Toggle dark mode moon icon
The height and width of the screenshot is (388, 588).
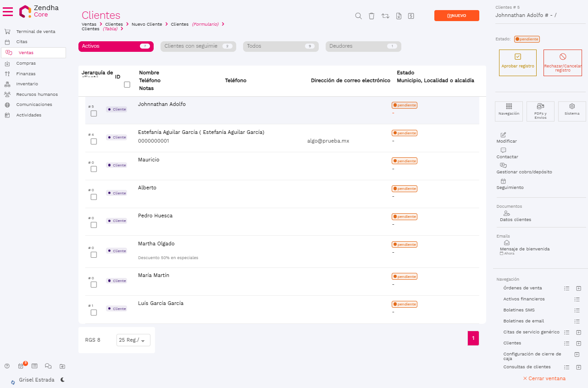point(62,380)
